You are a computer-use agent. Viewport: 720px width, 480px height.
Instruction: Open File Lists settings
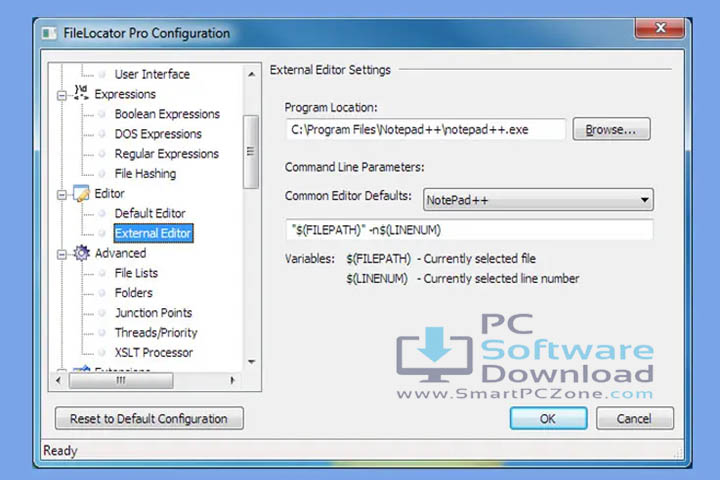coord(136,273)
